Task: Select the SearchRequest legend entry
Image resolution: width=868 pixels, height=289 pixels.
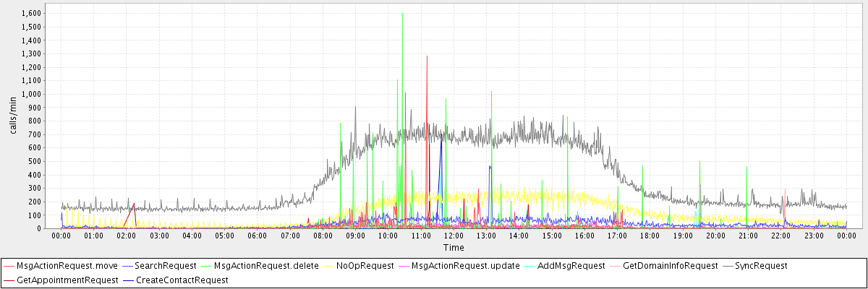Action: [166, 266]
